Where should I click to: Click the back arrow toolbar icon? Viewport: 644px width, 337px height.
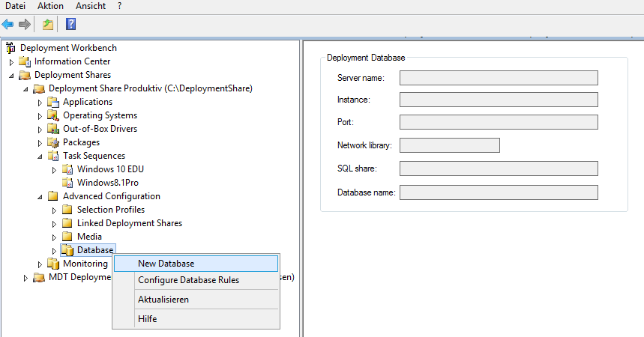[8, 24]
